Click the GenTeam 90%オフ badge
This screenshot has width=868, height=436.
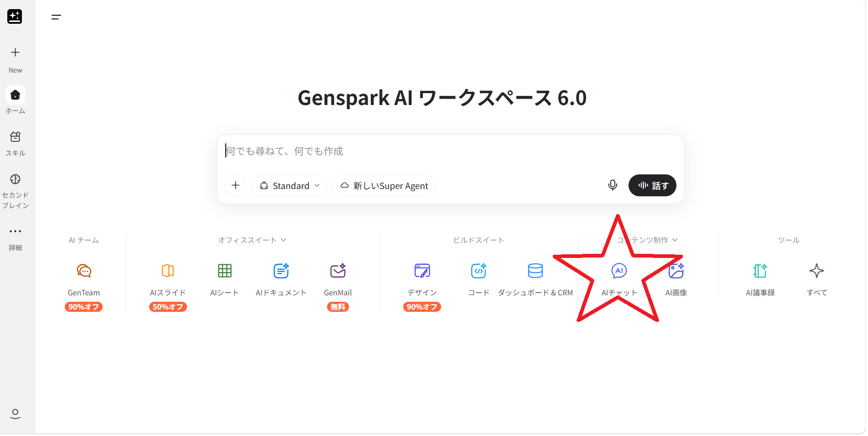point(83,307)
